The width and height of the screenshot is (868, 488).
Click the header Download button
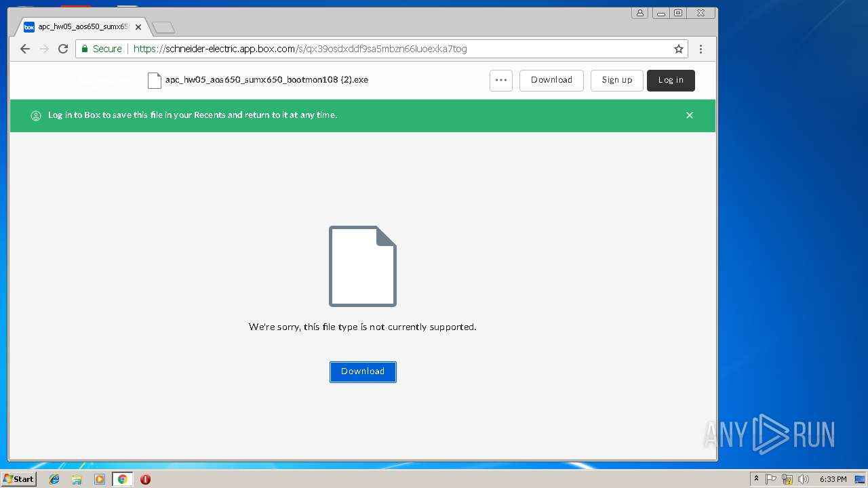pyautogui.click(x=551, y=80)
